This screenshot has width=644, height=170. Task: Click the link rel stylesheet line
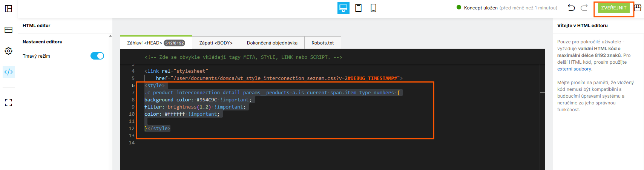[x=176, y=71]
